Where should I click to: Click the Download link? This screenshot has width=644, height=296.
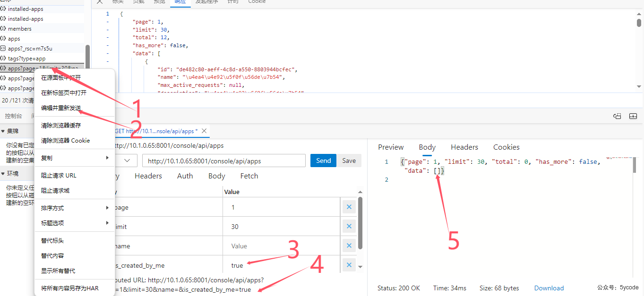pos(549,288)
